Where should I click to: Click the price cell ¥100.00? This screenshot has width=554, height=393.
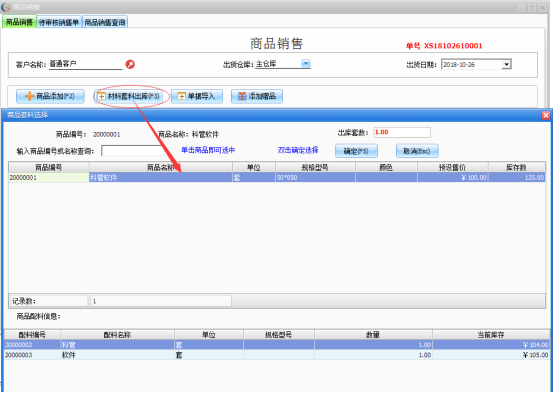(x=453, y=177)
